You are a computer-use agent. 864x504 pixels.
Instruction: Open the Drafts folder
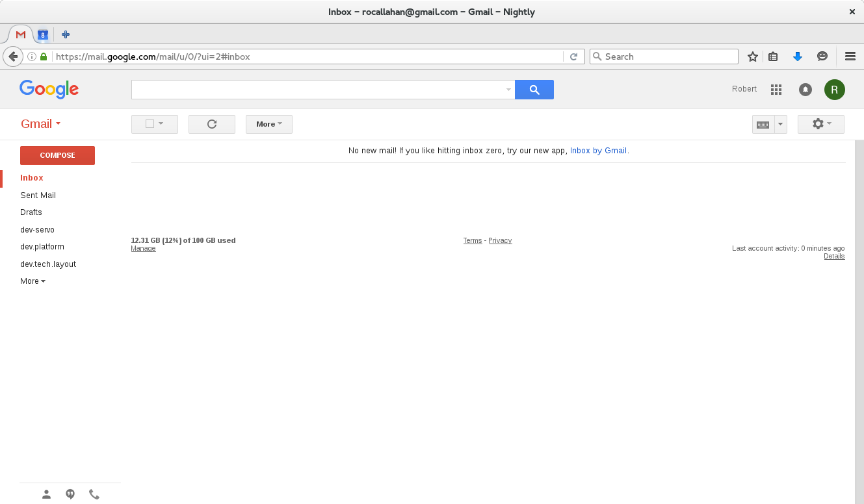31,212
